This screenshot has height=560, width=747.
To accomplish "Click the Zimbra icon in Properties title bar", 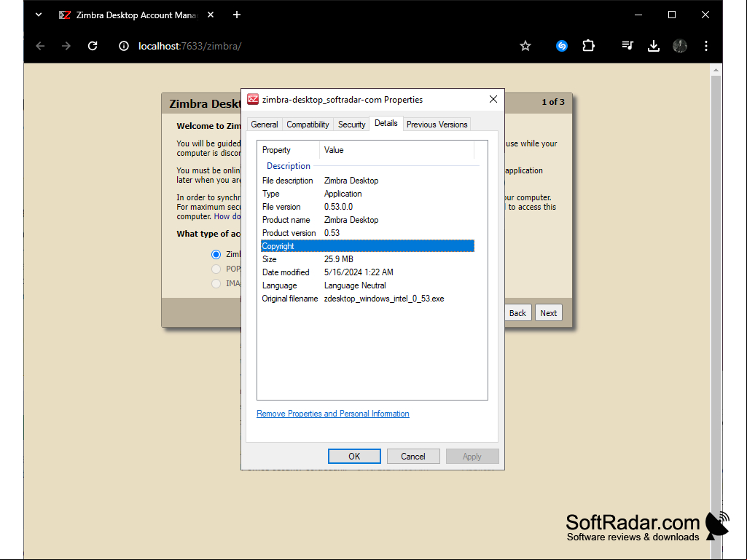I will pos(253,99).
